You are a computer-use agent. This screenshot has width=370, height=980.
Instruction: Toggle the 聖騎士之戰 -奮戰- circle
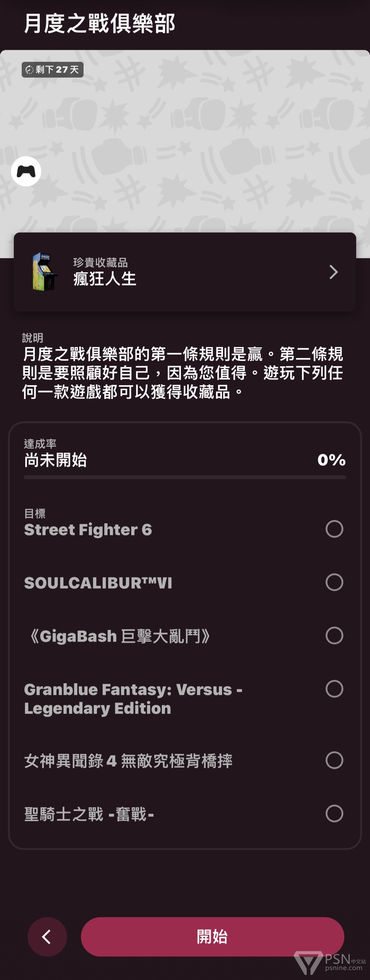pos(334,813)
